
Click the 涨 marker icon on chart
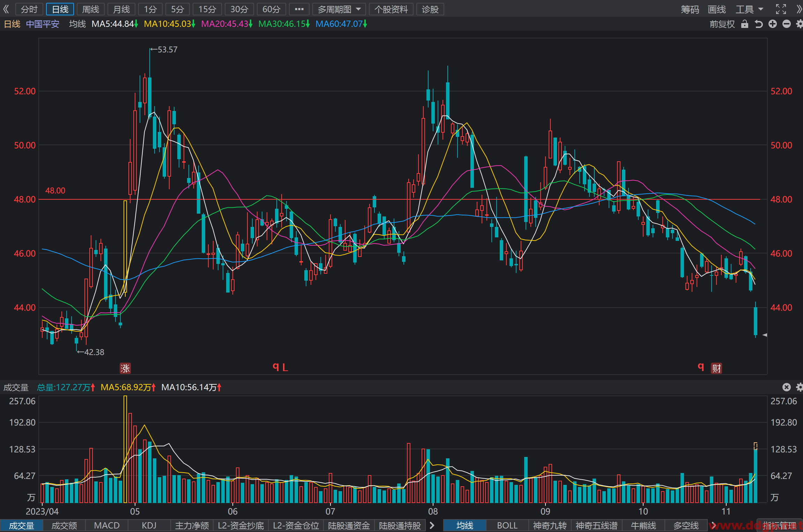[125, 368]
